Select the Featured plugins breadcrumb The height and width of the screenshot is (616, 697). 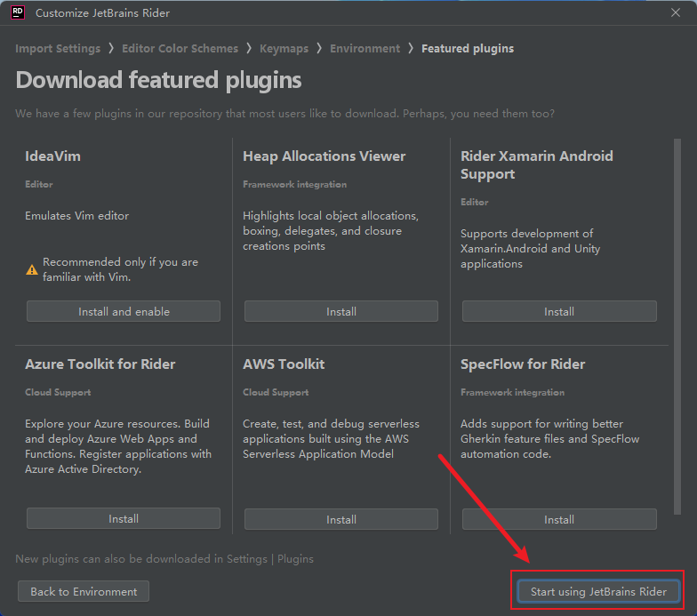click(x=468, y=48)
